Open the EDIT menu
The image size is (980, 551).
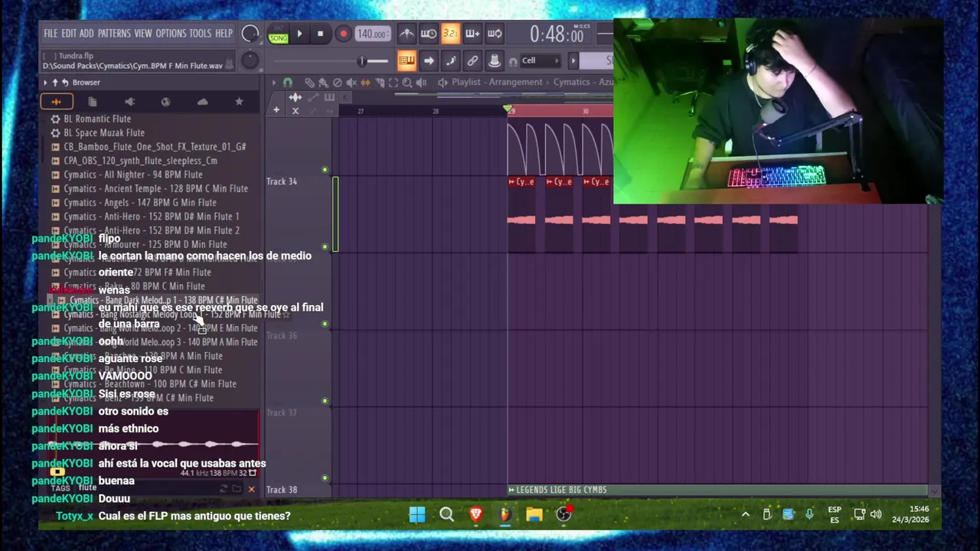click(x=69, y=34)
